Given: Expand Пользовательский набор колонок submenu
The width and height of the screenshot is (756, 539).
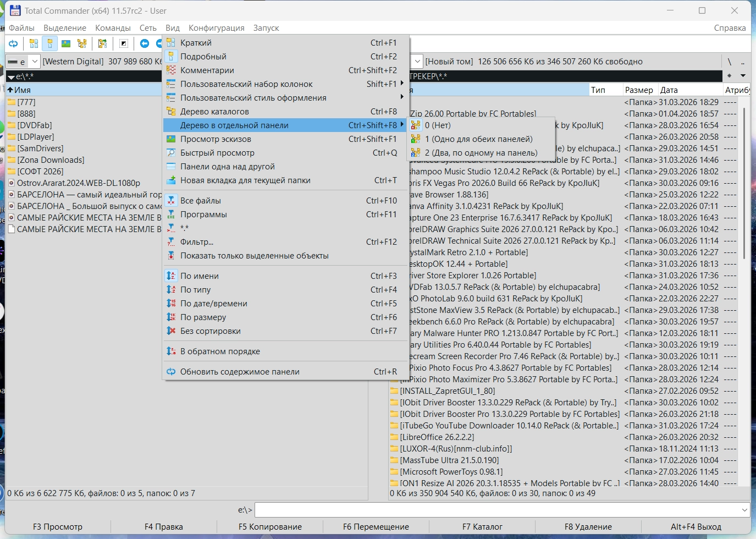Looking at the screenshot, I should pos(286,84).
